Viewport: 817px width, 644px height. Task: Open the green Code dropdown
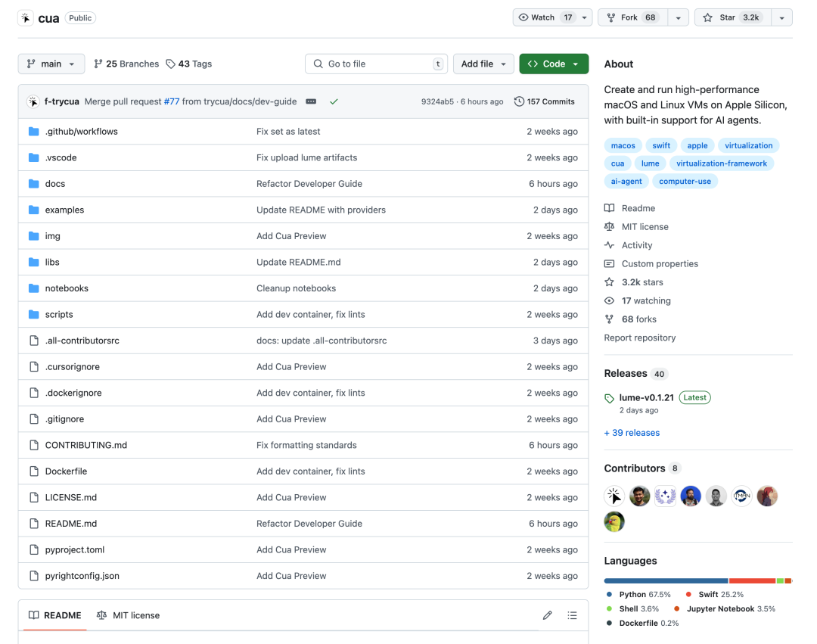coord(554,64)
